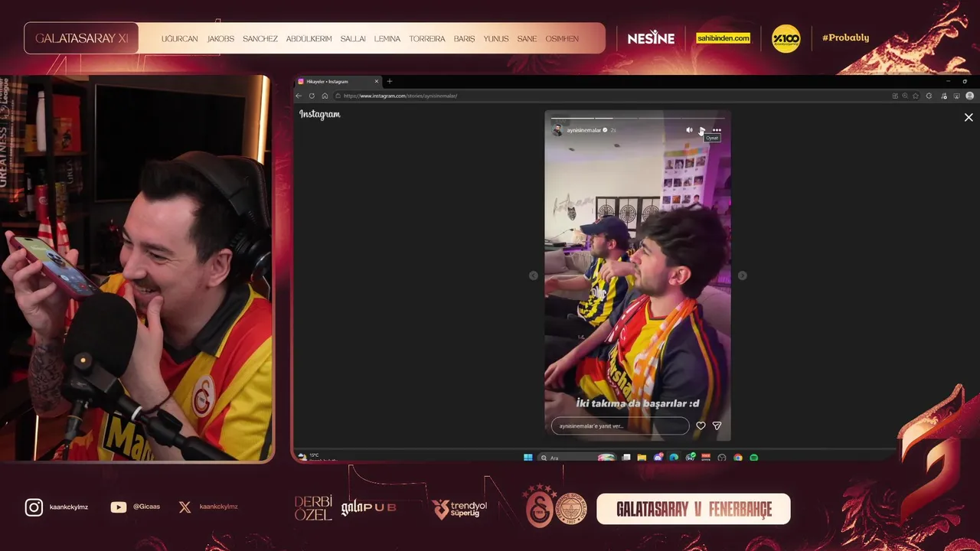Go to the browser home page

pyautogui.click(x=325, y=96)
